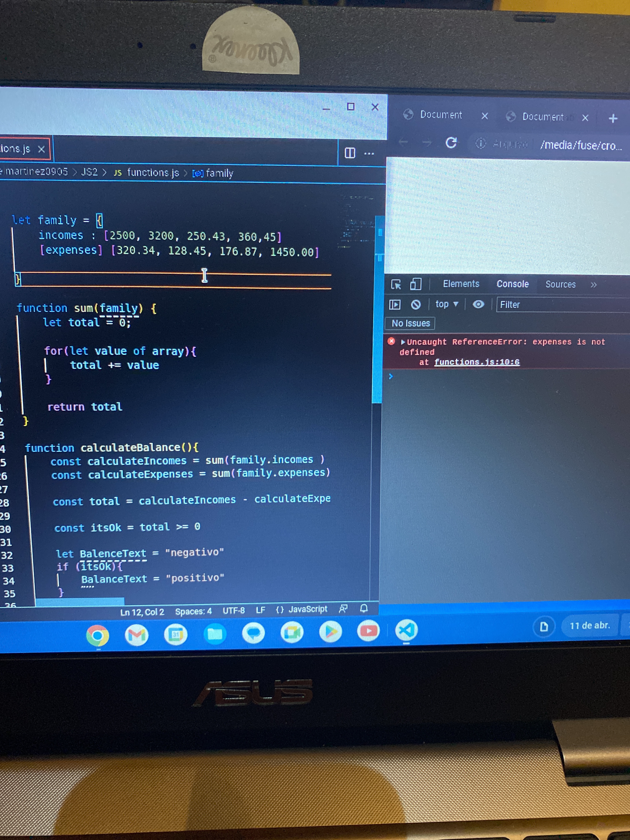Click the browser back arrow
The image size is (630, 840).
click(x=403, y=142)
